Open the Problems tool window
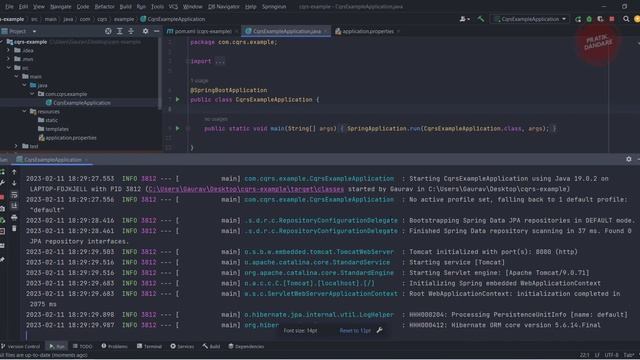 tap(115, 346)
